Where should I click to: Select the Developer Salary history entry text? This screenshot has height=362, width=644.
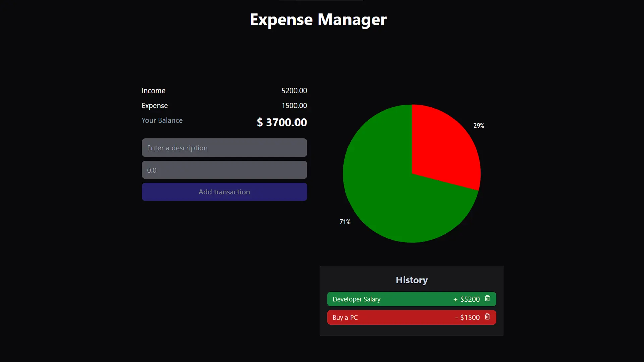tap(357, 299)
